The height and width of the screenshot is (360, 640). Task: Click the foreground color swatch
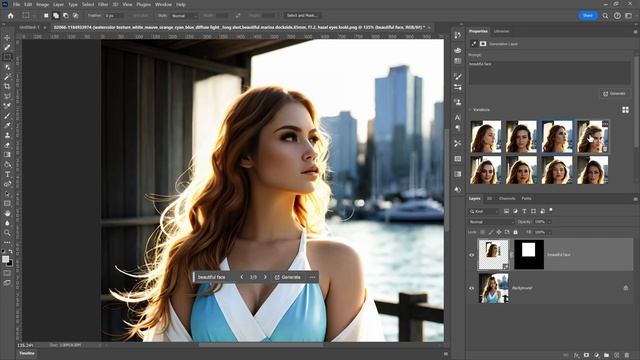click(5, 259)
